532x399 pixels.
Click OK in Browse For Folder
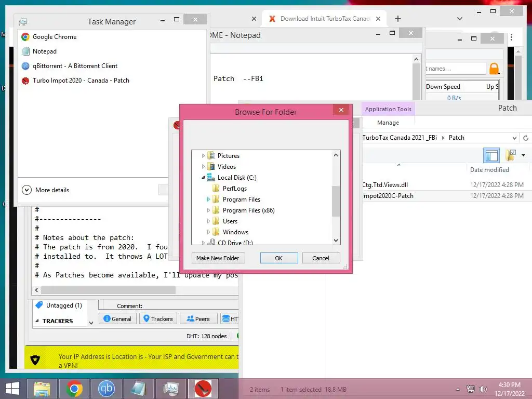tap(279, 258)
